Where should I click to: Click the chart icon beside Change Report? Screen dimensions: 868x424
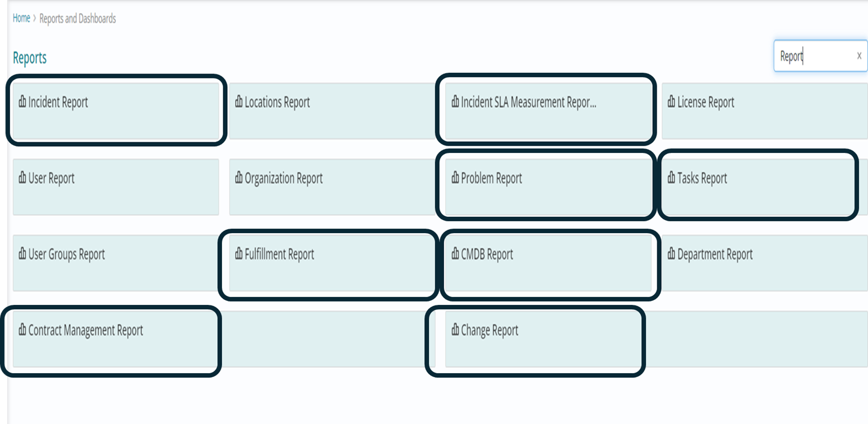(x=455, y=330)
